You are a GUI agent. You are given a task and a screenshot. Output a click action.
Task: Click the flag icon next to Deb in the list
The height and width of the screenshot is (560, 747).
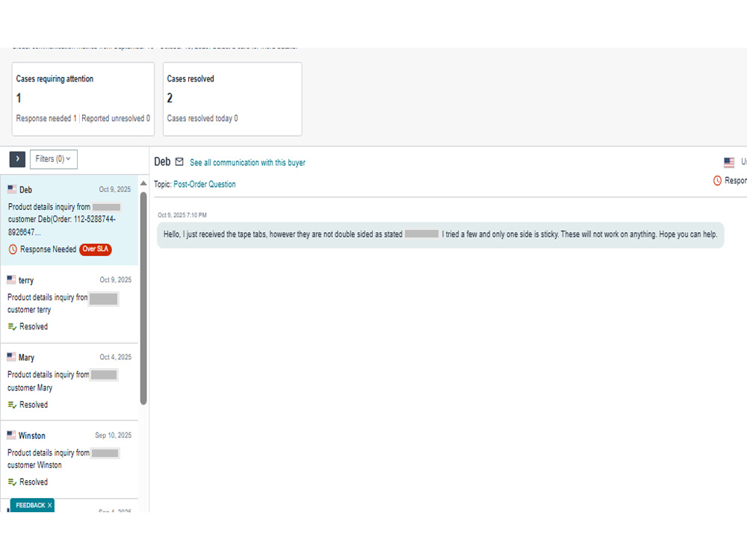12,189
